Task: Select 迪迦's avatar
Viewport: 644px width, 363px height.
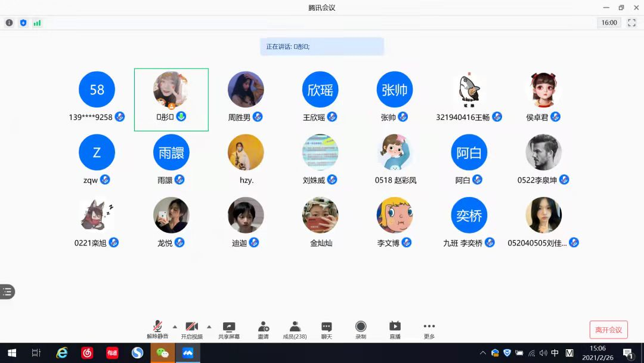Action: point(246,216)
